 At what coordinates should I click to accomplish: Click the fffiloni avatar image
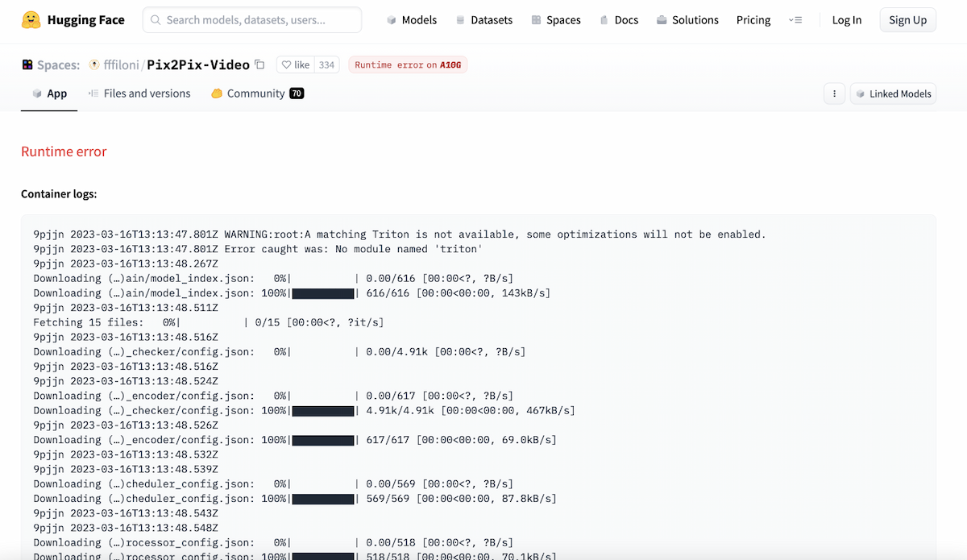pos(94,64)
